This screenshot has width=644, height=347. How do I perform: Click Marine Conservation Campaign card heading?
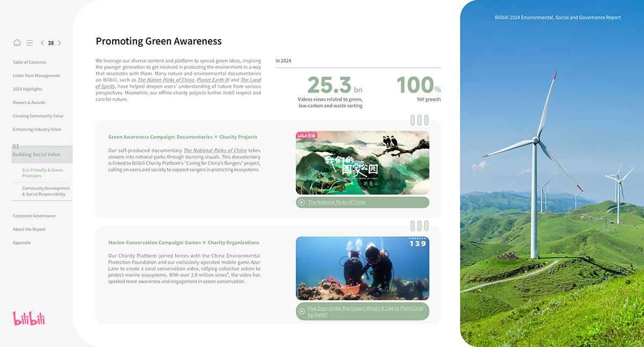(184, 243)
